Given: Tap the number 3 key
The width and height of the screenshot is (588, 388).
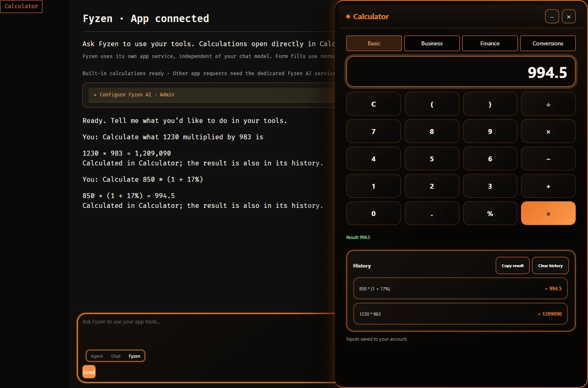Looking at the screenshot, I should 490,186.
